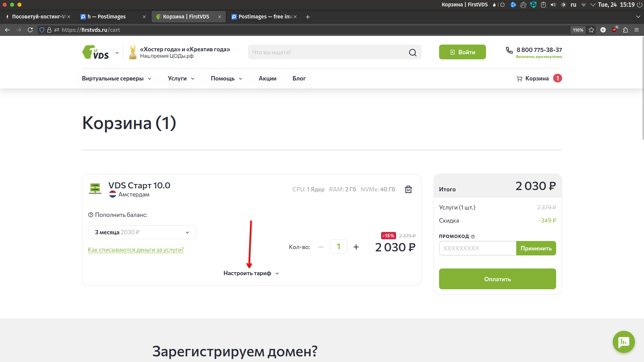
Task: Bookmark this page with star
Action: [x=591, y=30]
